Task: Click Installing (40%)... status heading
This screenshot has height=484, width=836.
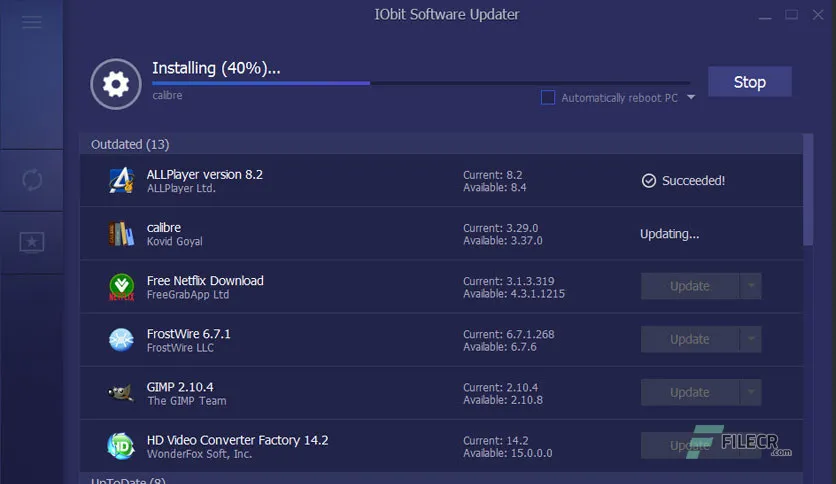Action: [x=216, y=68]
